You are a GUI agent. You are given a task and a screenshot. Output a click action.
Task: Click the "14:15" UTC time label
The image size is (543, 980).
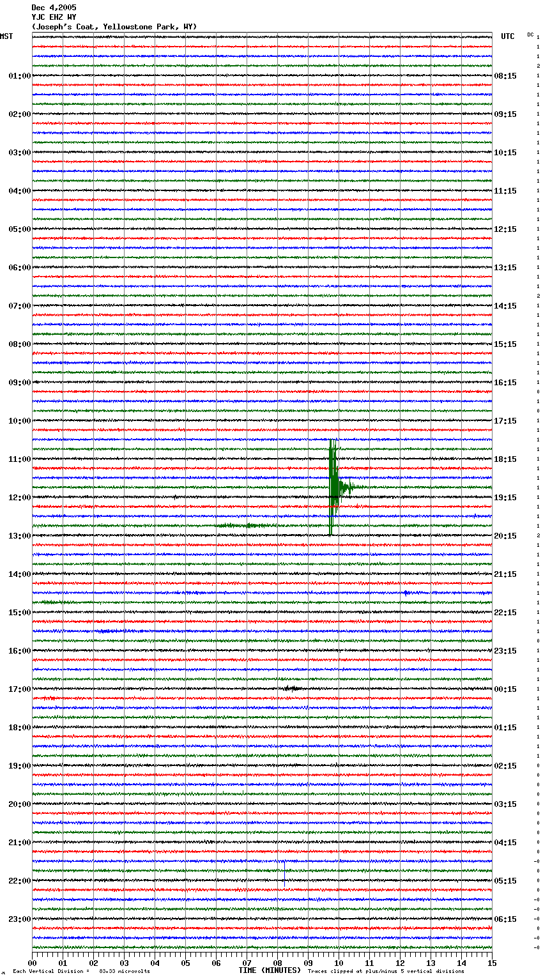pos(505,306)
